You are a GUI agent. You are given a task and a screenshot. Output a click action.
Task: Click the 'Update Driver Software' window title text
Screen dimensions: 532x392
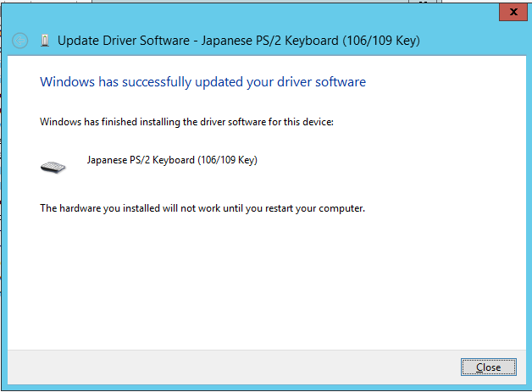pos(239,41)
